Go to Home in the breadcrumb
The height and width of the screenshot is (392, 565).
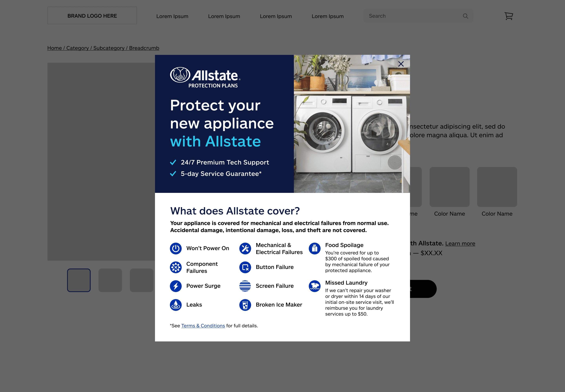coord(55,48)
